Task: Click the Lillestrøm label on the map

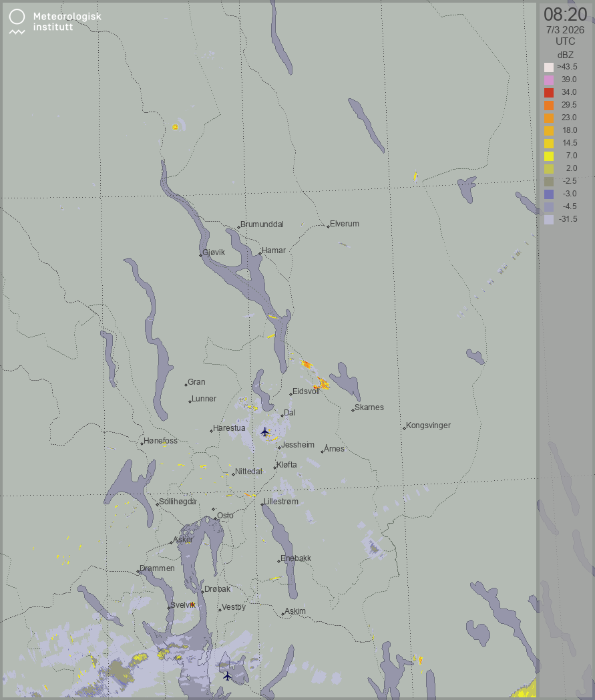Action: click(x=281, y=502)
